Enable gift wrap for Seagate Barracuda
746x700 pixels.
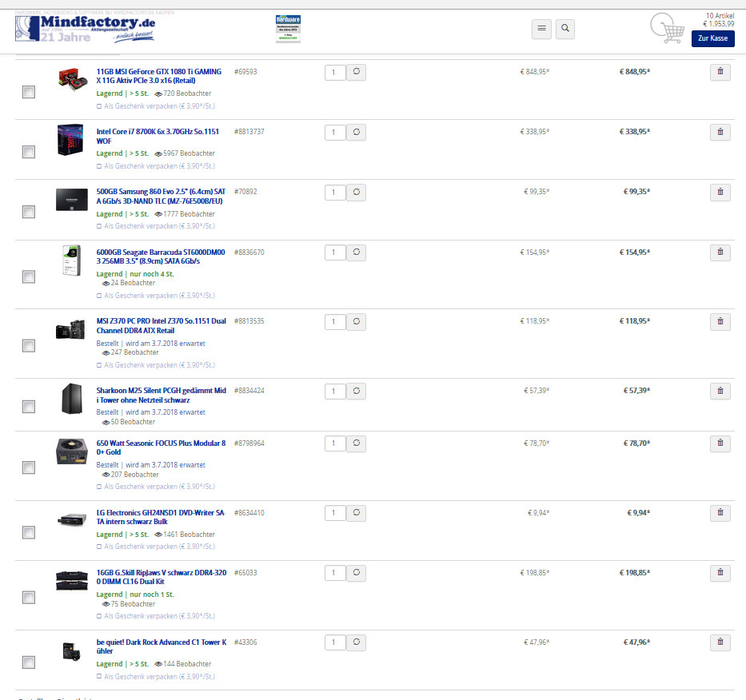[x=99, y=296]
